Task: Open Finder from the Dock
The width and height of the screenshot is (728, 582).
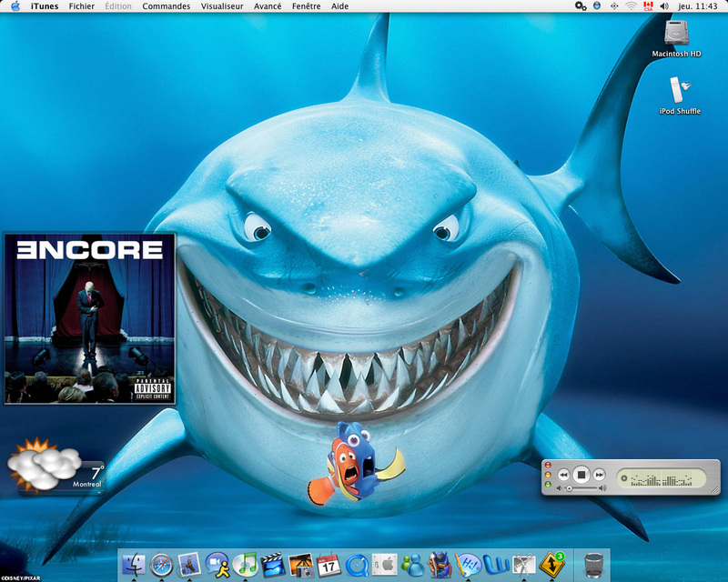Action: point(134,565)
